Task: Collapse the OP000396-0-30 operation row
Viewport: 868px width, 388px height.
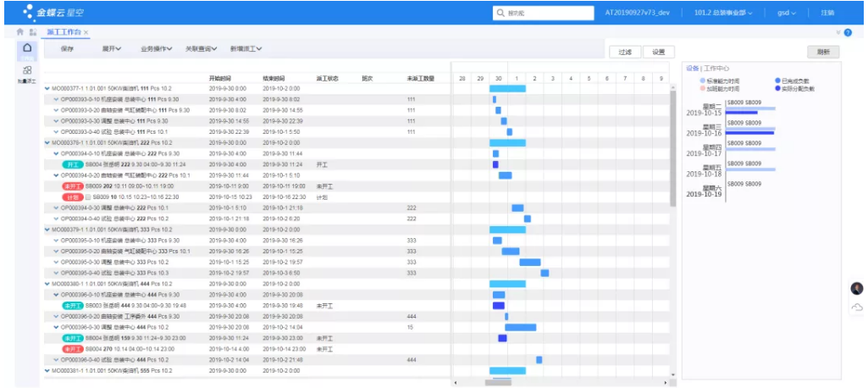Action: tap(56, 328)
